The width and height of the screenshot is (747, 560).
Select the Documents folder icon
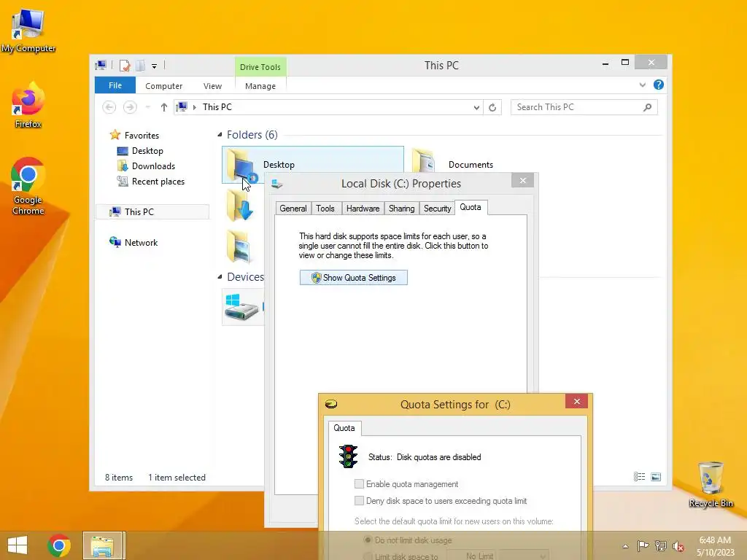click(x=424, y=162)
